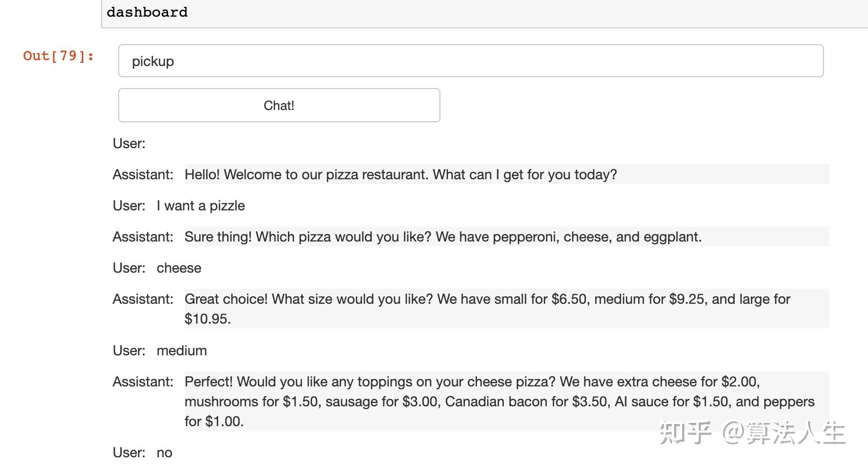Click the assistant reply listing pepperoni, cheese, eggplant
The image size is (868, 468).
[x=443, y=237]
